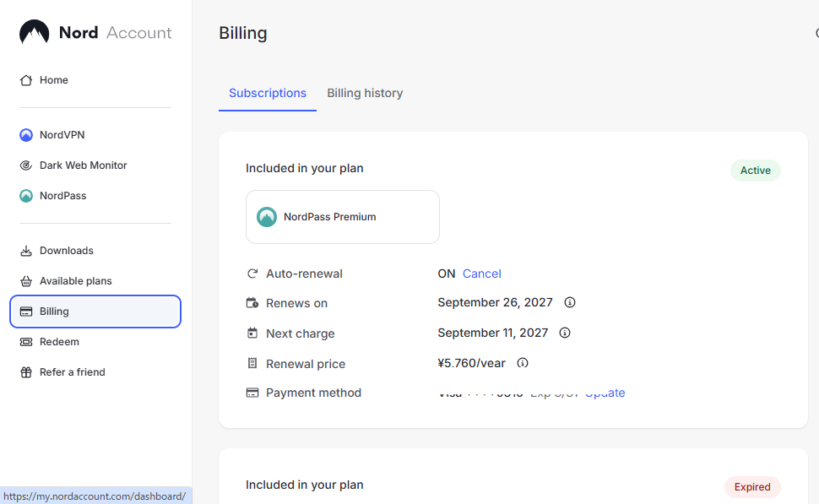Open Refer a friend page
819x504 pixels.
tap(95, 371)
